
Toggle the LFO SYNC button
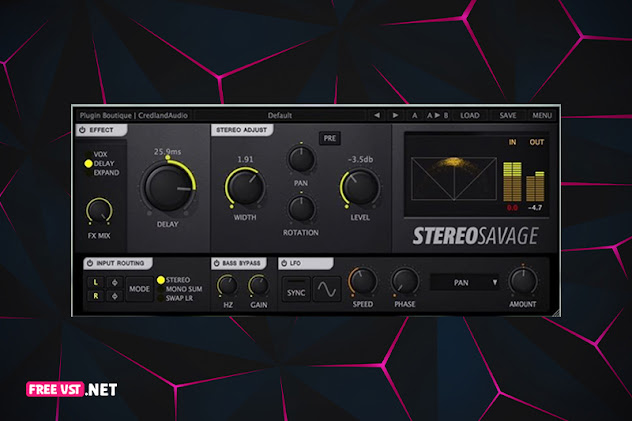(296, 289)
